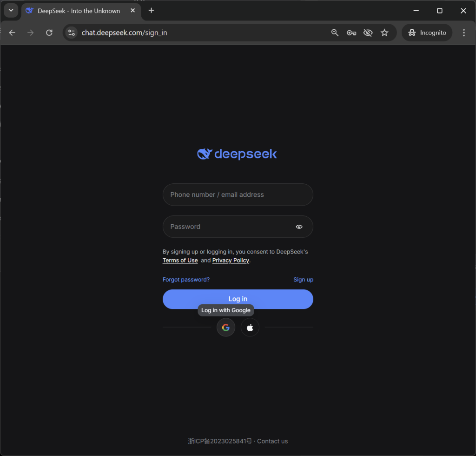The width and height of the screenshot is (476, 456).
Task: Open the password manager key icon
Action: [351, 33]
